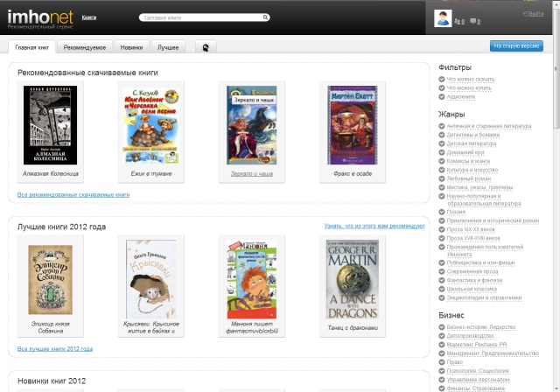Toggle genre Античная и старинная литература
Image resolution: width=560 pixels, height=392 pixels.
coord(485,126)
